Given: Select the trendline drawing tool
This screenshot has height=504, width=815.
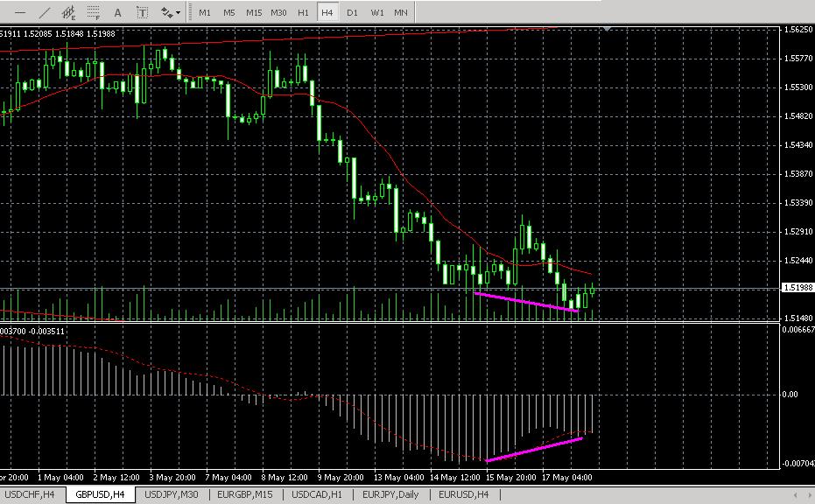Looking at the screenshot, I should [45, 13].
